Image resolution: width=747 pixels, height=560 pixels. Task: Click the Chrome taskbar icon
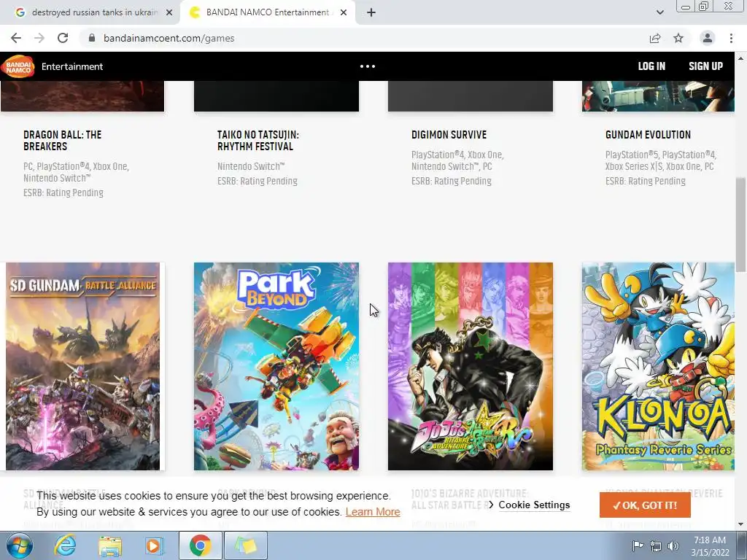(200, 545)
